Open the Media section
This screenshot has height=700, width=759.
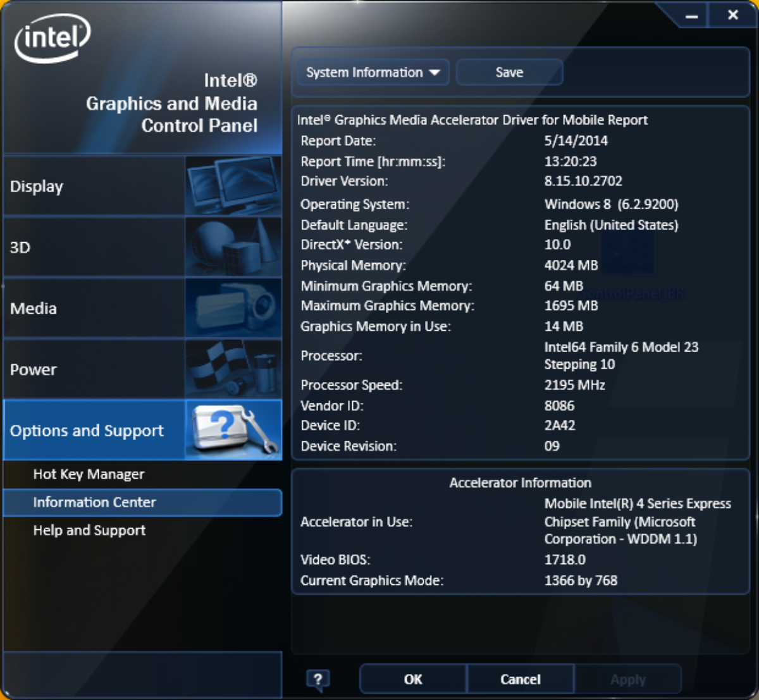pyautogui.click(x=142, y=308)
